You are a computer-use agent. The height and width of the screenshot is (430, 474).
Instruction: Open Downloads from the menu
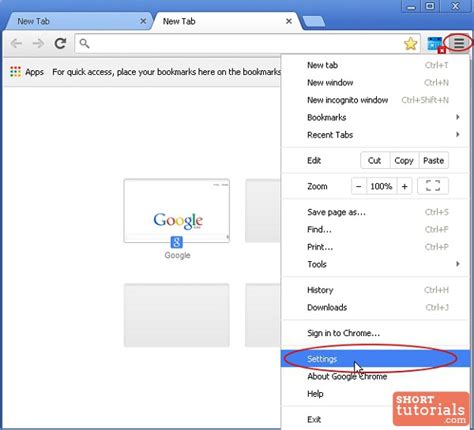click(x=375, y=307)
